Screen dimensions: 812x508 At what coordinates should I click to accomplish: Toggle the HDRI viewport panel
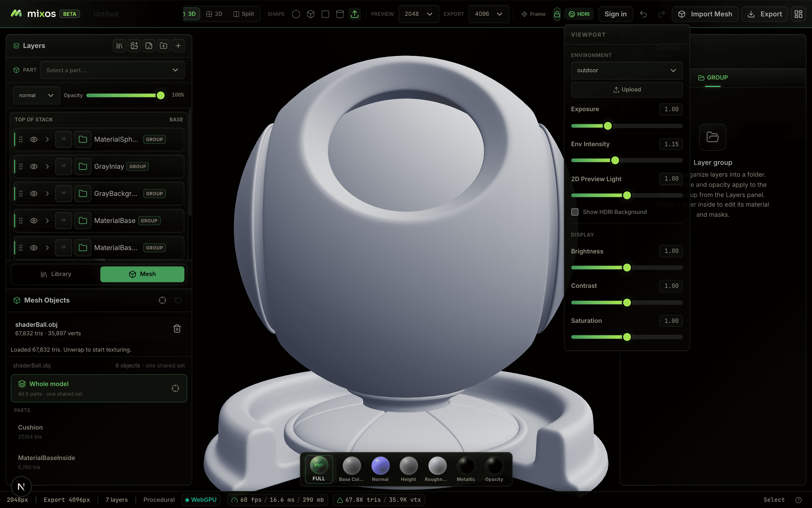click(579, 14)
